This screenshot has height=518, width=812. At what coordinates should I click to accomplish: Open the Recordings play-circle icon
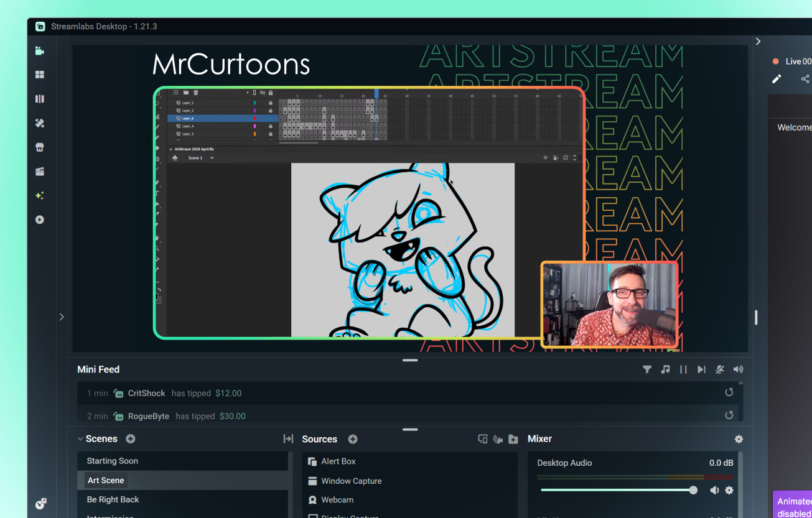coord(40,220)
